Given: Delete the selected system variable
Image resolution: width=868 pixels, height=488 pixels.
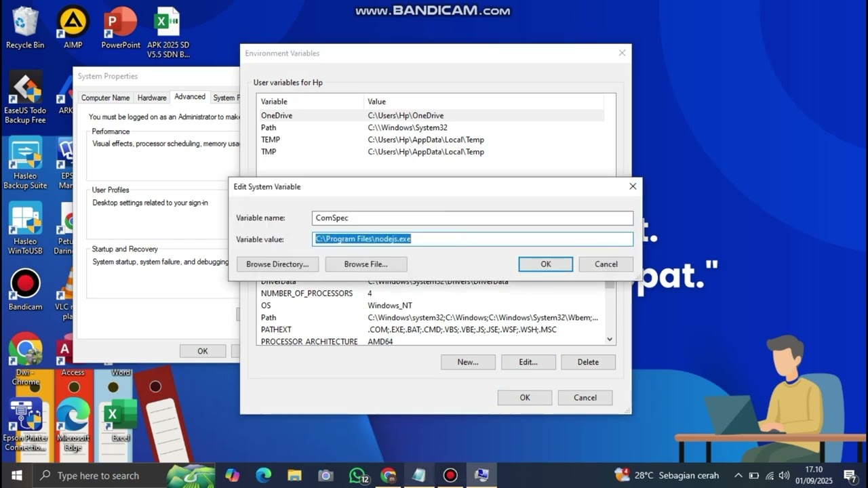Looking at the screenshot, I should click(x=588, y=362).
